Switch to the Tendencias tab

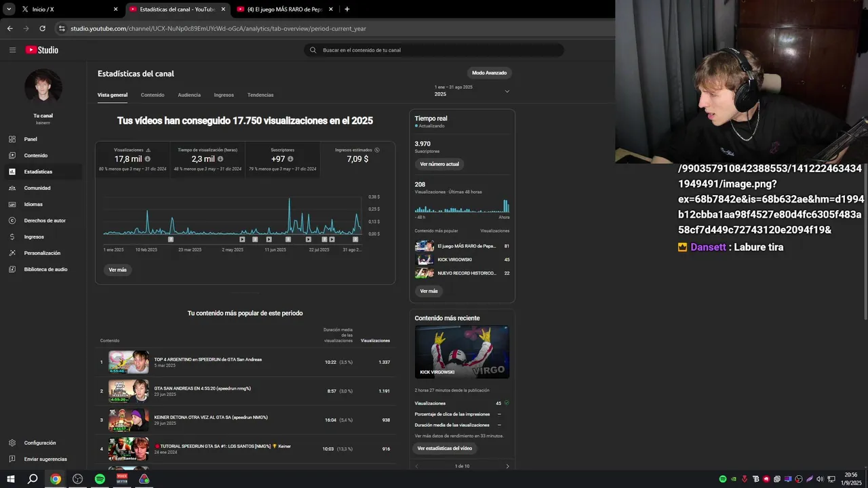click(x=260, y=95)
